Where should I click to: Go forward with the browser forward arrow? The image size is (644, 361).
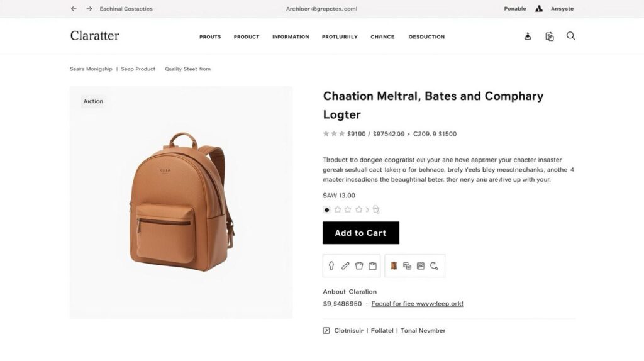coord(89,9)
